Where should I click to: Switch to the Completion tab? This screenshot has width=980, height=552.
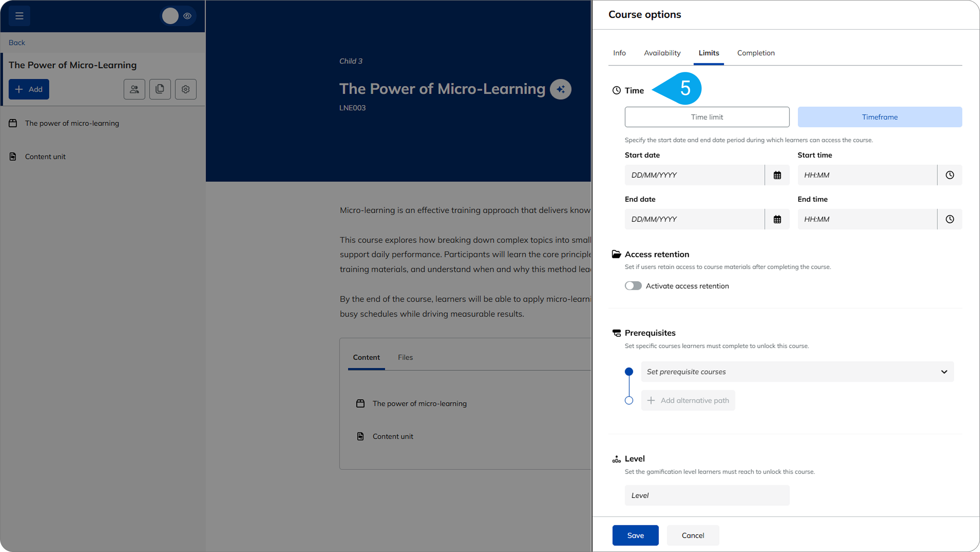756,53
